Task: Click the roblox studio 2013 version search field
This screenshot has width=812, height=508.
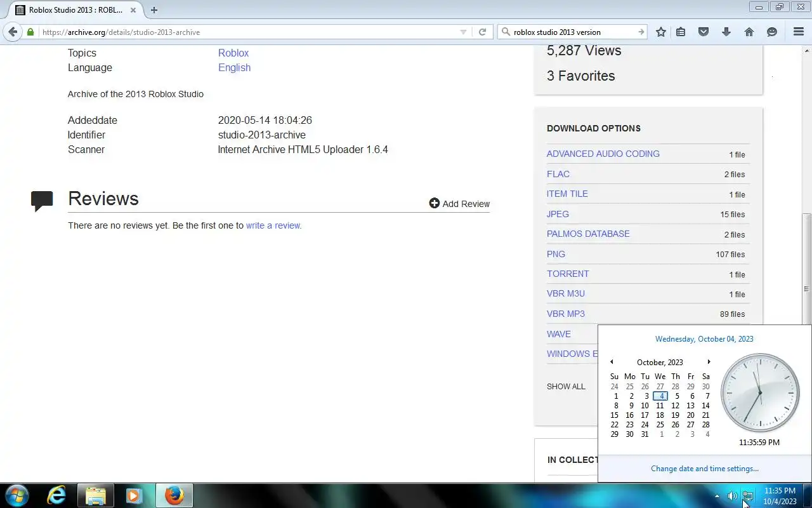Action: (573, 32)
